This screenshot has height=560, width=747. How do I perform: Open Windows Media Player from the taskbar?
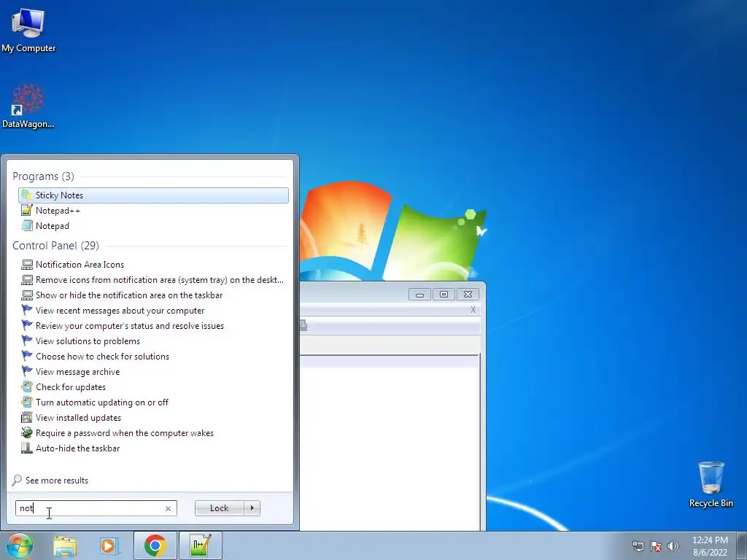click(x=108, y=545)
